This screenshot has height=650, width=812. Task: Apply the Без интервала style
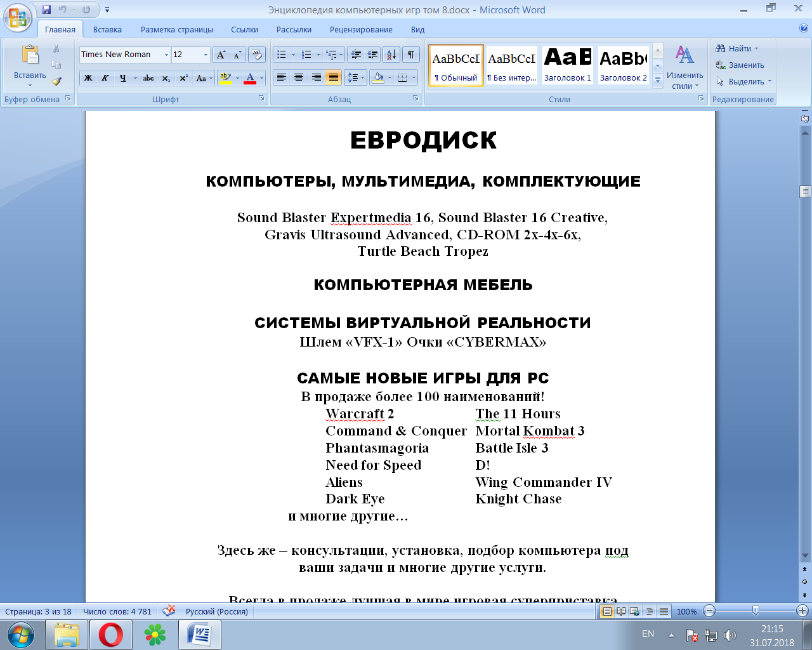[x=512, y=65]
